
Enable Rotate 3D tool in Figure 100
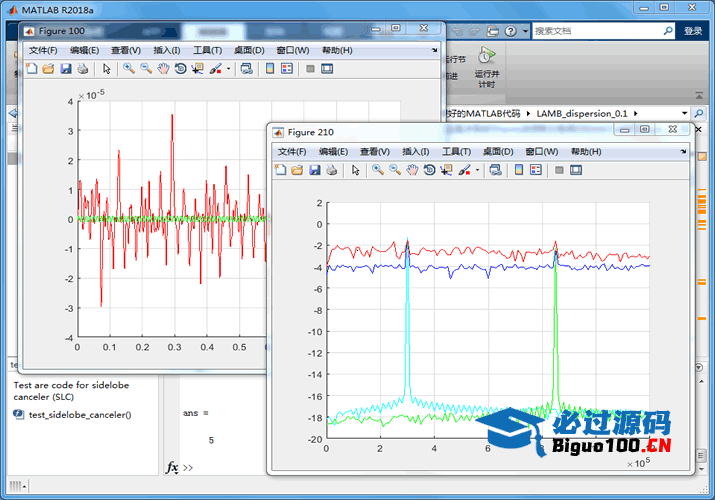181,69
